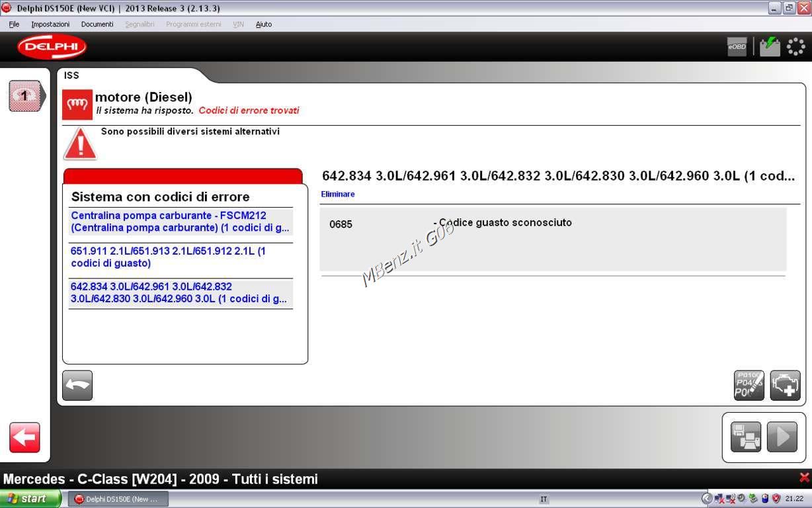Open the Documenti menu

(97, 24)
